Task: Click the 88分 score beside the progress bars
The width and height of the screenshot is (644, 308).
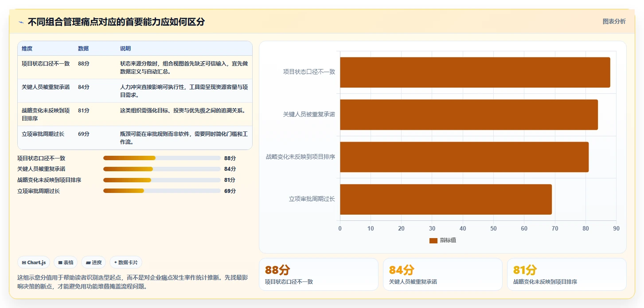Action: coord(230,158)
